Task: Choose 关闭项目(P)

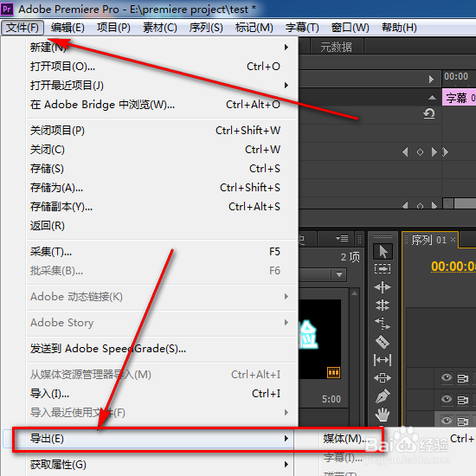Action: coord(161,130)
